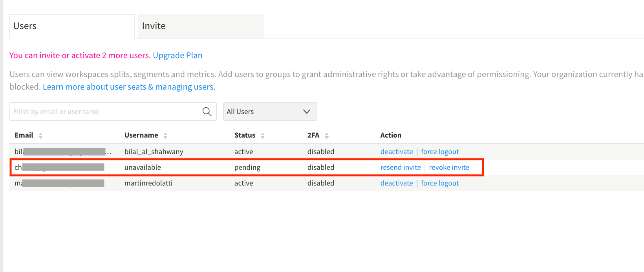Force logout bilal_al_shahwany
644x272 pixels.
[440, 152]
